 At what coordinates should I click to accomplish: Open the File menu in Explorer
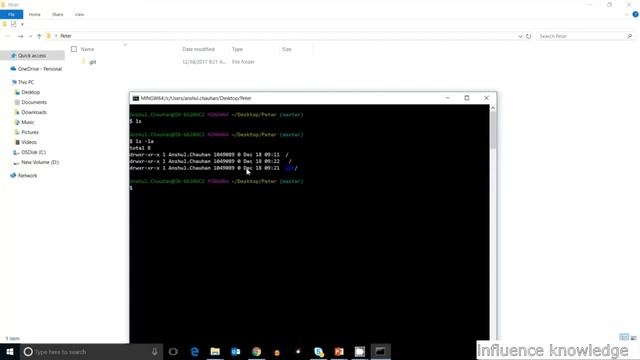point(11,14)
